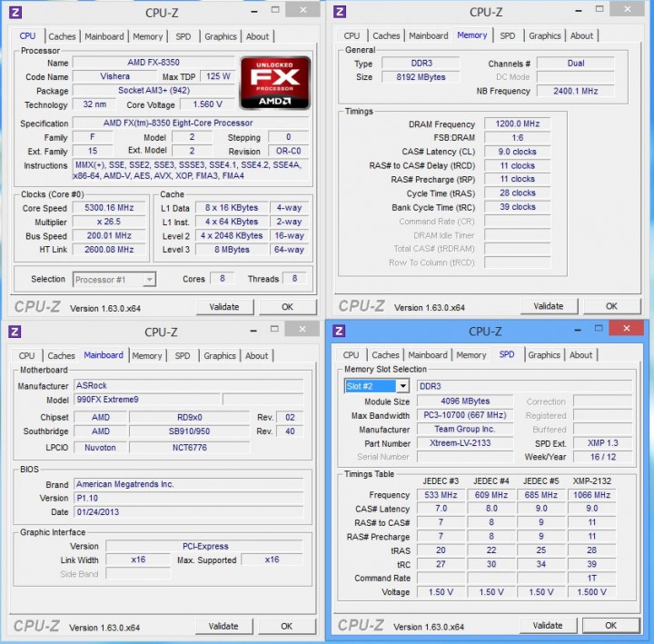Open the Processor #1 selection dropdown
Screen dimensions: 654x644
(114, 280)
